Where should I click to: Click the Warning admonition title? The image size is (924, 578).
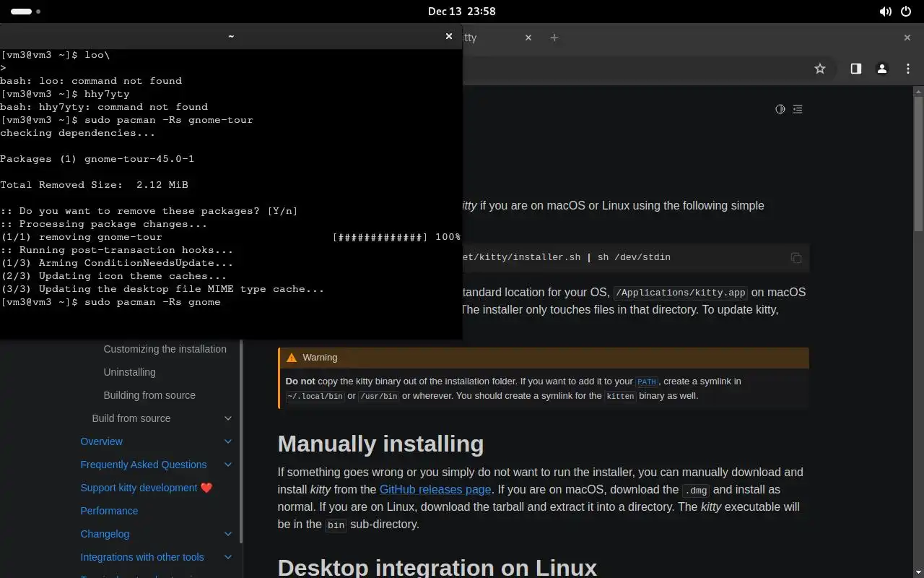[320, 358]
